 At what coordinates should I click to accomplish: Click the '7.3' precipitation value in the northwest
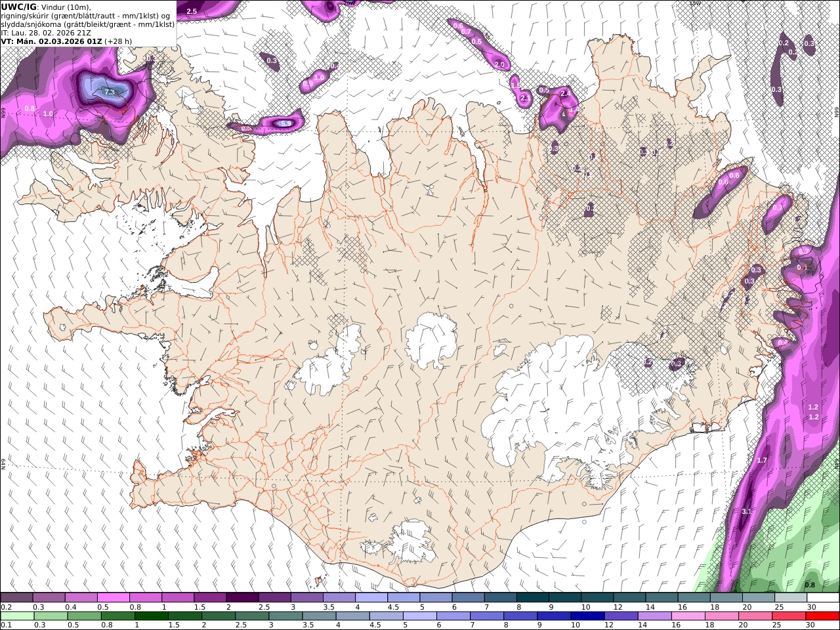click(x=110, y=93)
